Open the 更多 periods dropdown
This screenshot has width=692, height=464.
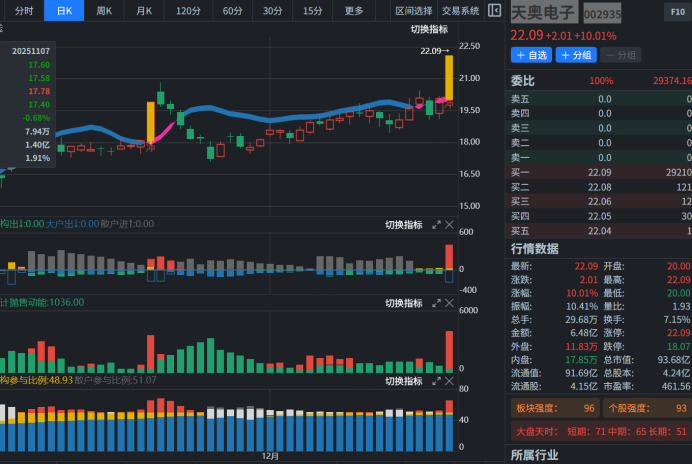click(354, 11)
